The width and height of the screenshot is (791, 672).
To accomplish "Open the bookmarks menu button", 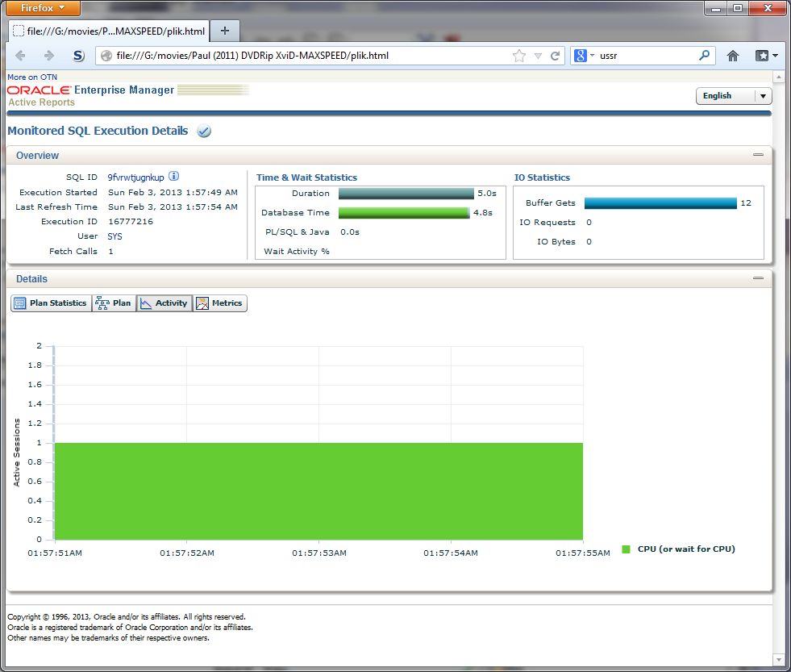I will coord(766,56).
